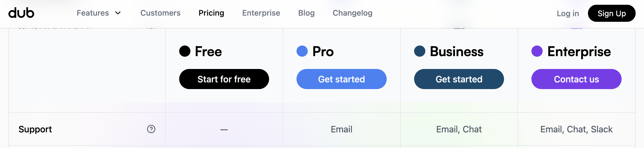This screenshot has height=148, width=644.
Task: Click the purple Enterprise plan dot
Action: pyautogui.click(x=537, y=51)
